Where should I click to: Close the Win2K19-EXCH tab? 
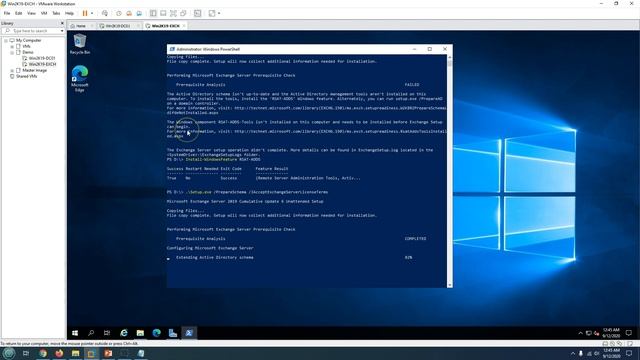tap(184, 26)
